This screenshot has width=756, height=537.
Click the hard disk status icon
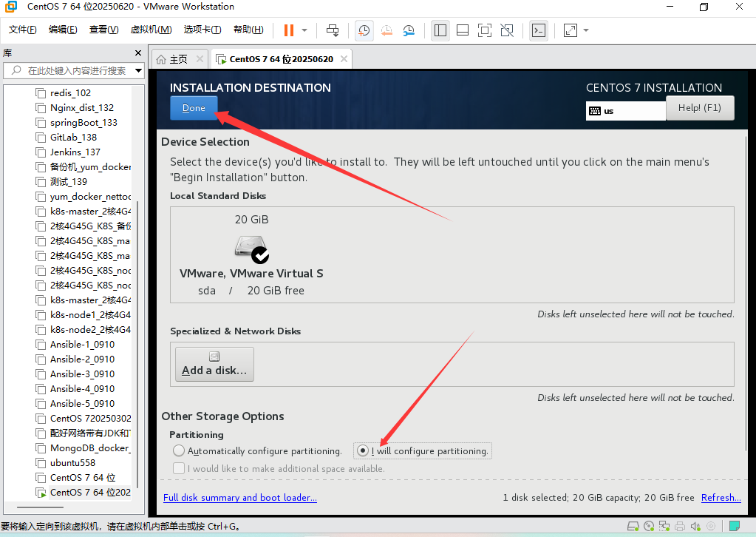coord(633,527)
